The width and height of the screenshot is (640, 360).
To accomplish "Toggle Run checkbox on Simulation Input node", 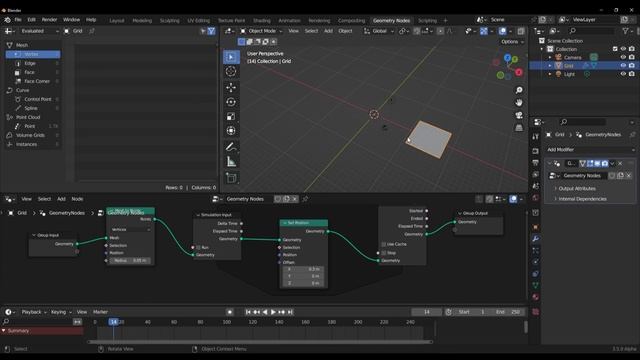I will tap(198, 247).
